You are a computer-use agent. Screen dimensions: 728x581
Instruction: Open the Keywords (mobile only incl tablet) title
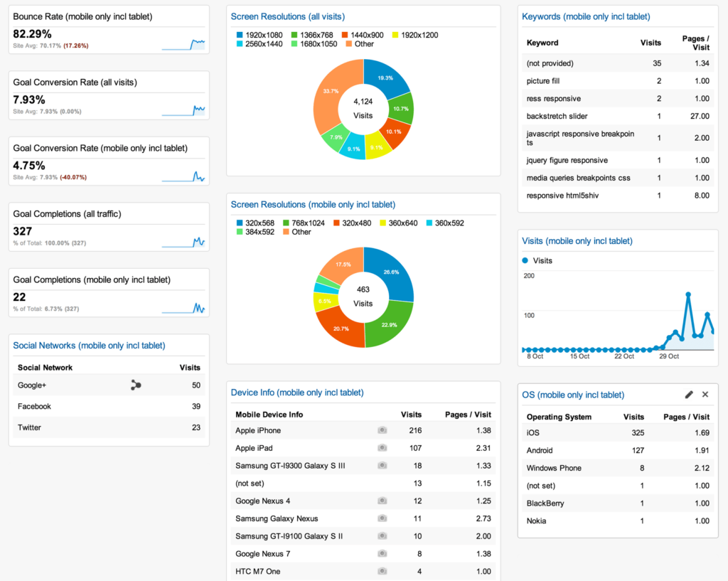pos(586,17)
